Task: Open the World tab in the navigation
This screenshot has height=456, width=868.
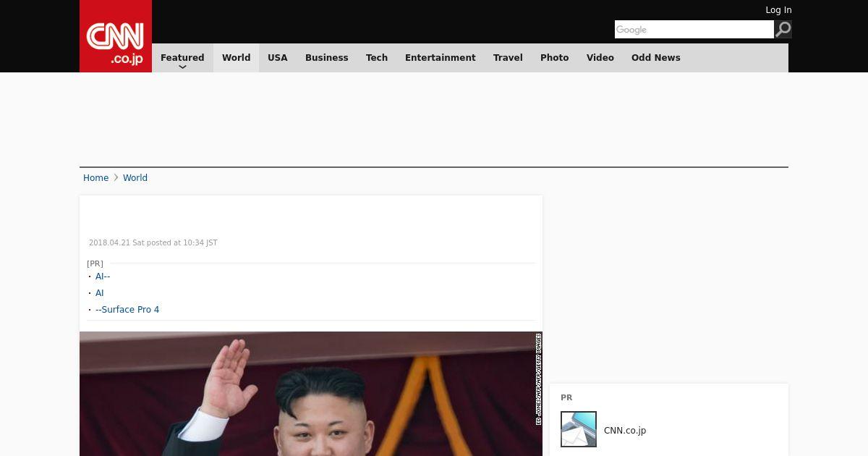Action: tap(236, 58)
